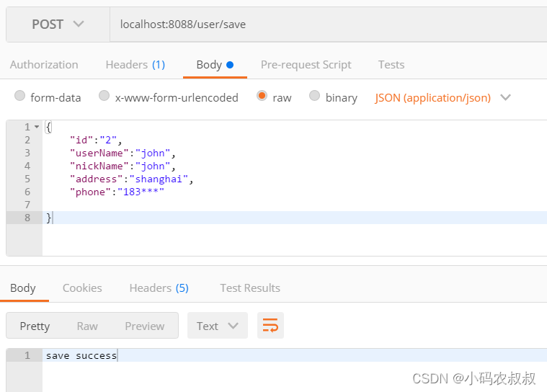Select the Pretty response view
The width and height of the screenshot is (547, 392).
point(35,326)
